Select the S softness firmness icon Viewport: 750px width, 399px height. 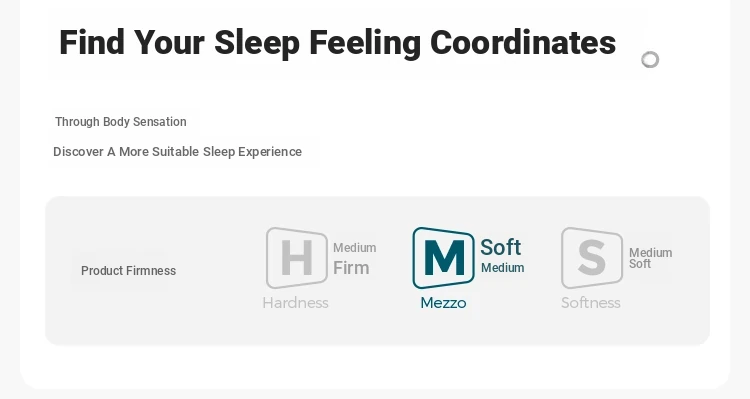[592, 258]
